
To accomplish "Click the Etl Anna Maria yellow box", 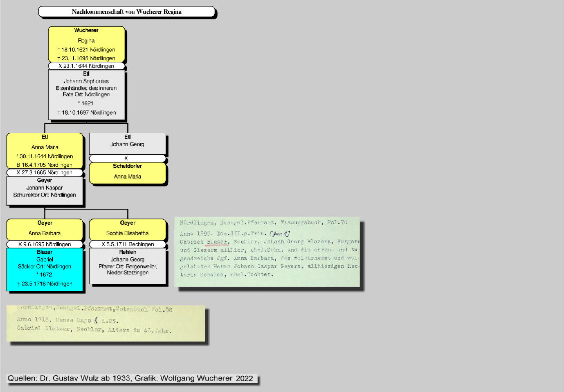I will coord(45,151).
